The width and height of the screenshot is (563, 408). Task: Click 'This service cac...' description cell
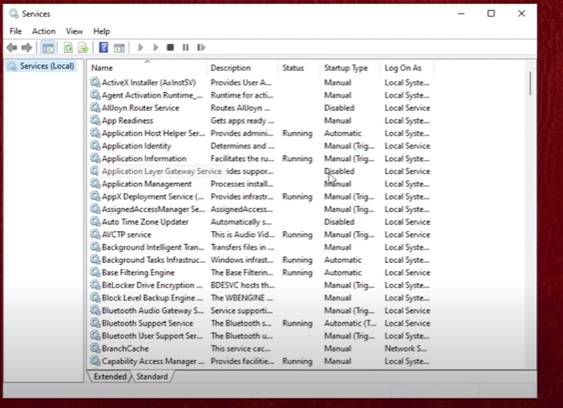click(x=241, y=348)
